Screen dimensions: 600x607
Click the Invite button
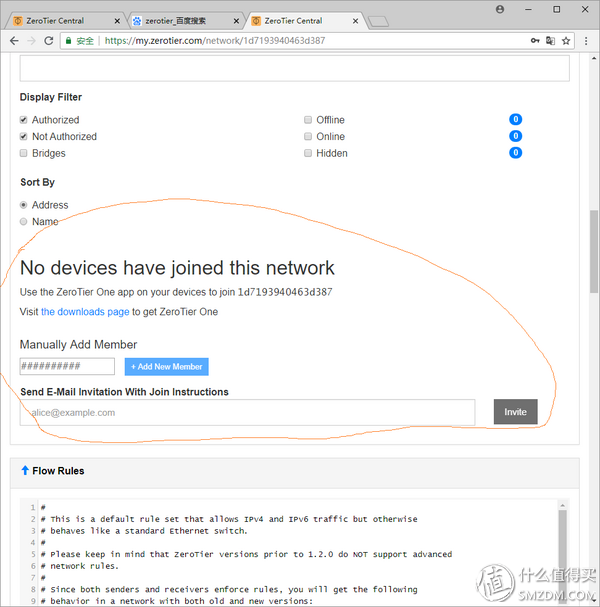[x=515, y=412]
